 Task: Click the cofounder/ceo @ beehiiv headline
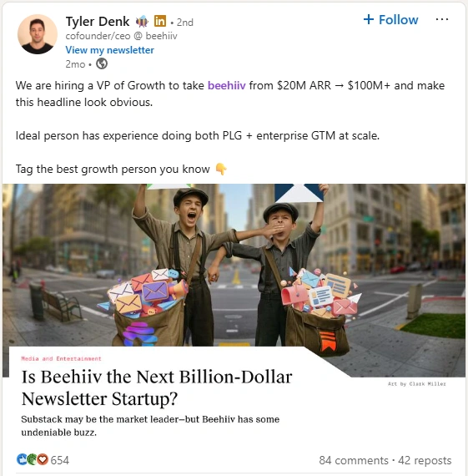pos(121,36)
